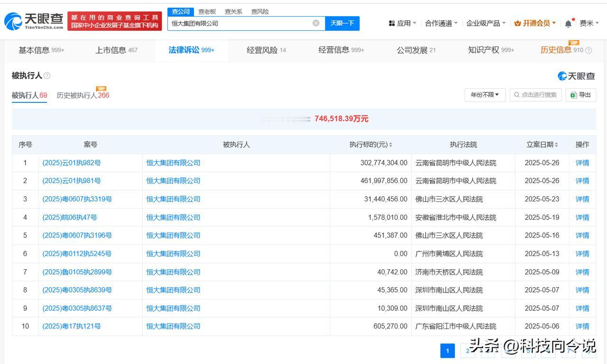Screen dimensions: 607x364
Task: View 详情 for case 粤0305执8637号
Action: 582,308
